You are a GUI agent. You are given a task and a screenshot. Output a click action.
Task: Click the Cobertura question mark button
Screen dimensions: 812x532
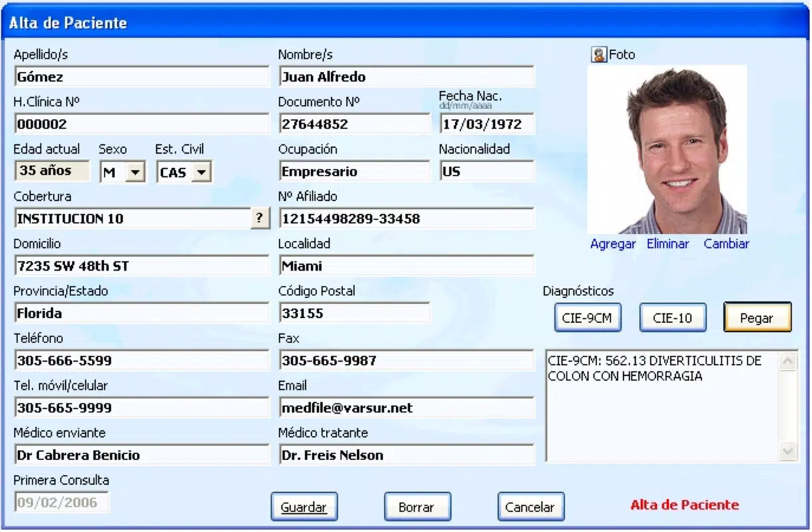click(x=260, y=218)
